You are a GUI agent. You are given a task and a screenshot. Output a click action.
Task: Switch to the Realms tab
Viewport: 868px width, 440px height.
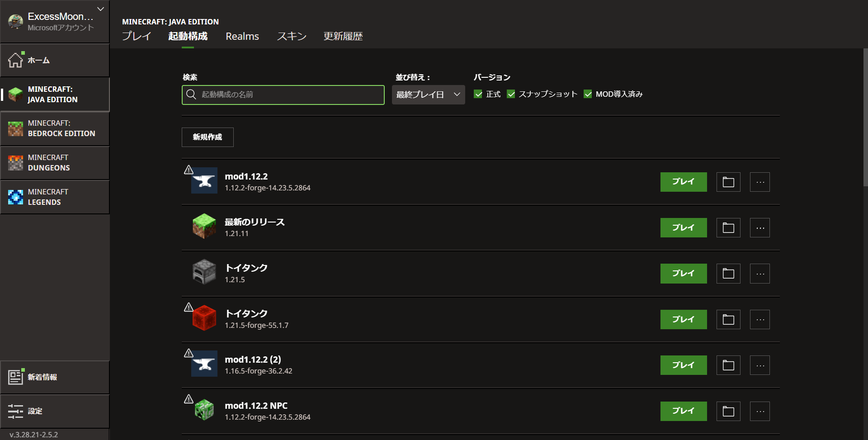[x=242, y=36]
